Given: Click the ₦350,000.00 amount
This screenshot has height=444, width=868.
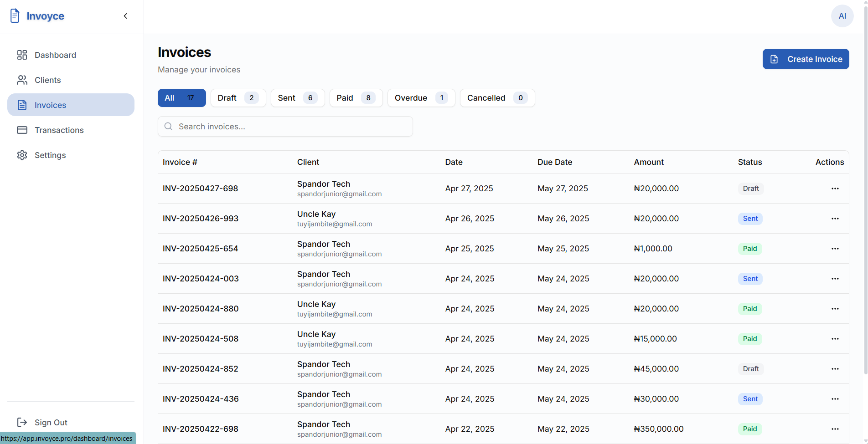Looking at the screenshot, I should point(659,429).
